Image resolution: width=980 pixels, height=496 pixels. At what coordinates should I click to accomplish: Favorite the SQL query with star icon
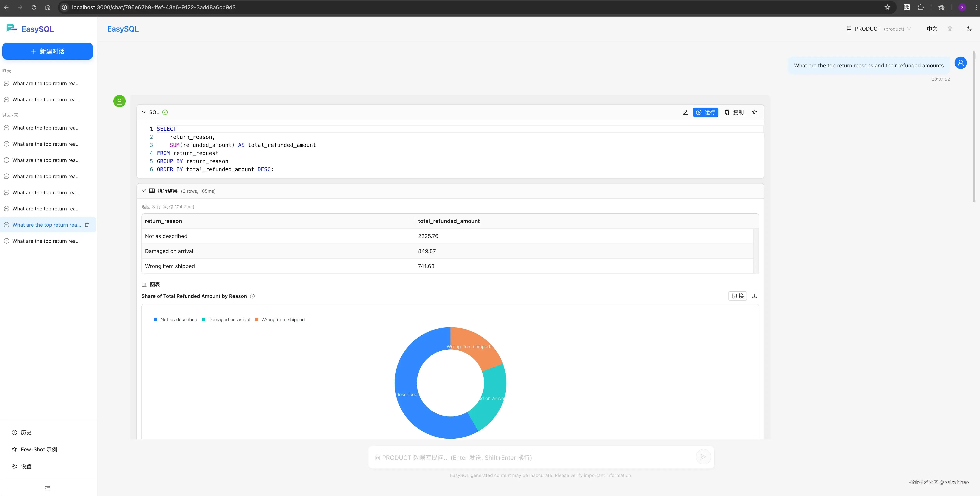[754, 112]
